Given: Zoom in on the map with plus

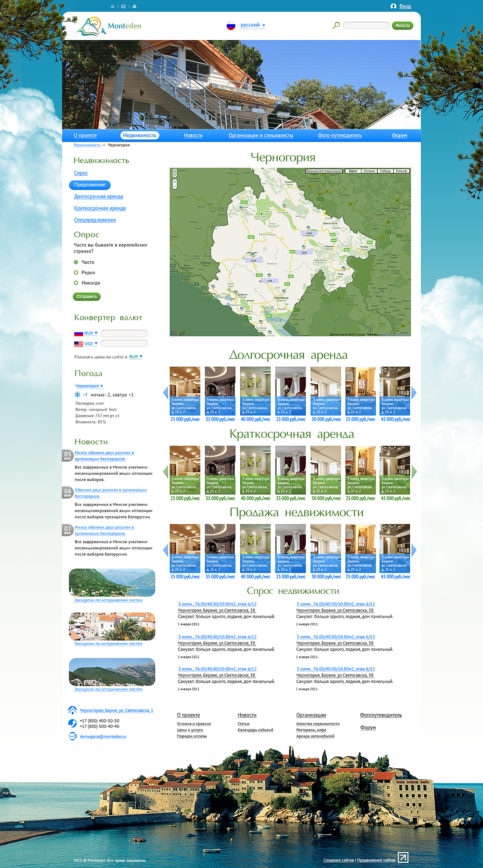Looking at the screenshot, I should (175, 182).
